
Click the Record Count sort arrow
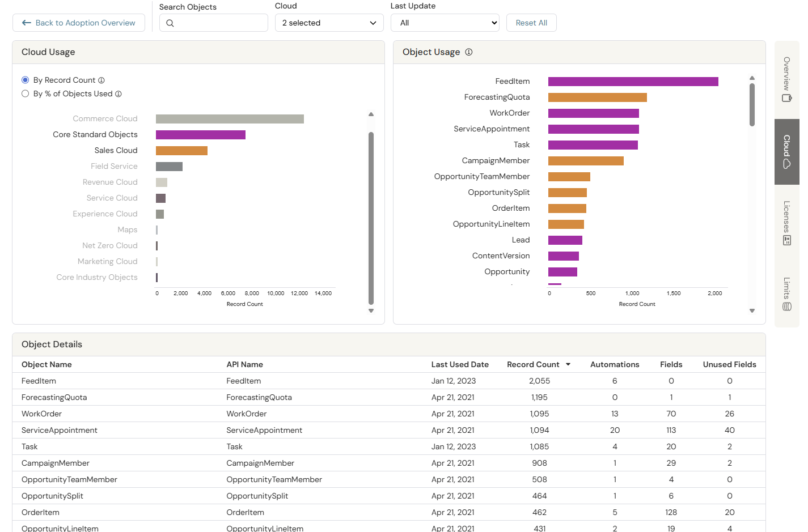568,365
